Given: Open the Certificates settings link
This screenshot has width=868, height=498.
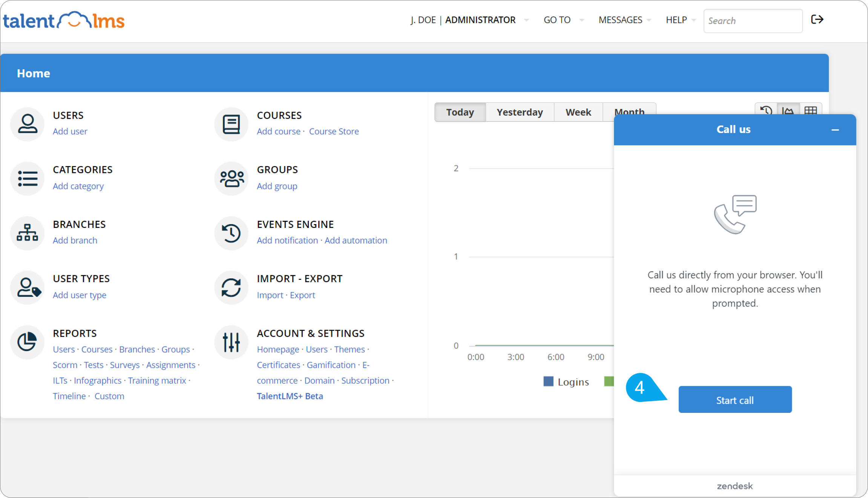Looking at the screenshot, I should pos(279,365).
